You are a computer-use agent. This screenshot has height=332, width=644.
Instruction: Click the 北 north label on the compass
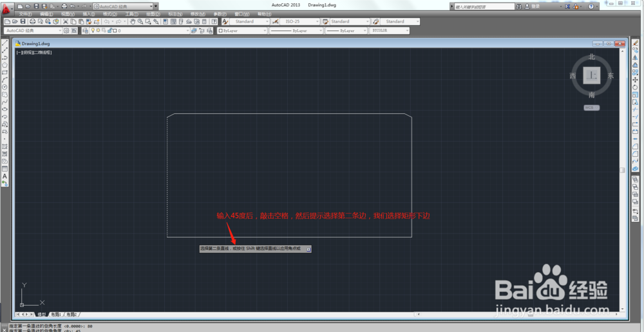[591, 57]
